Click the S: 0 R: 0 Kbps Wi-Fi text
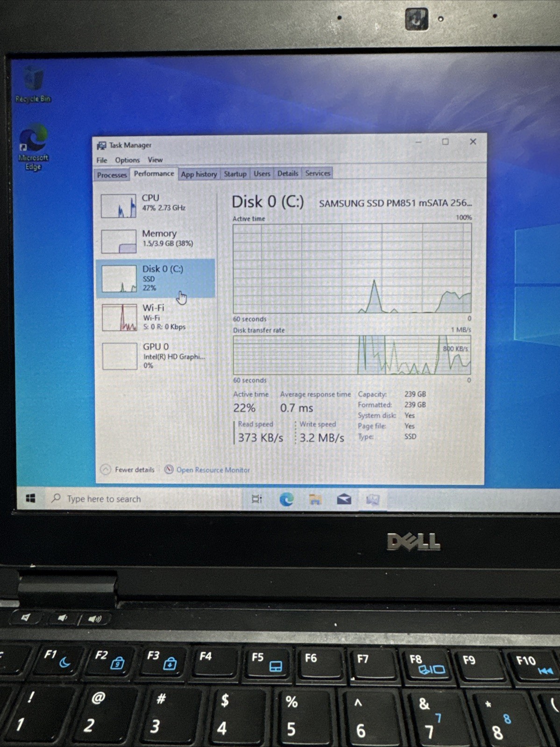The image size is (560, 747). click(164, 327)
